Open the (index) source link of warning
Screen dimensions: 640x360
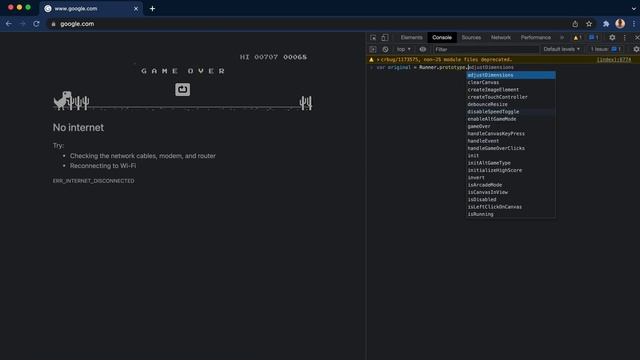pos(614,60)
